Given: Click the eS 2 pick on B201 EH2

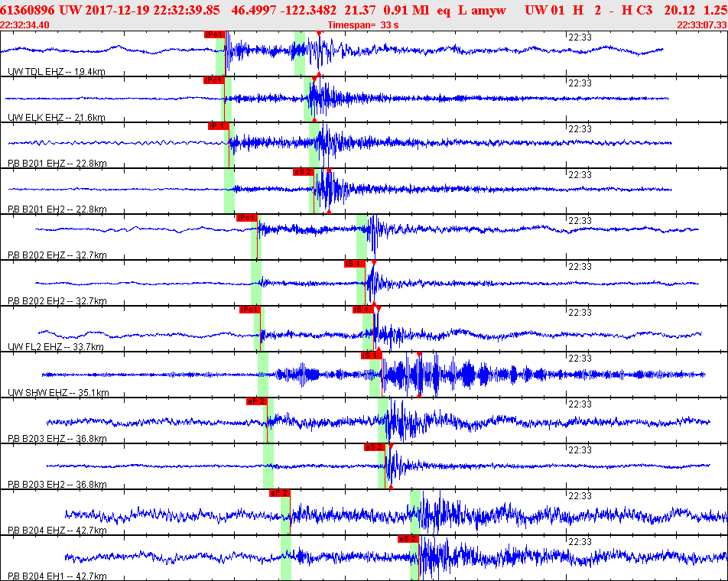Looking at the screenshot, I should [303, 172].
